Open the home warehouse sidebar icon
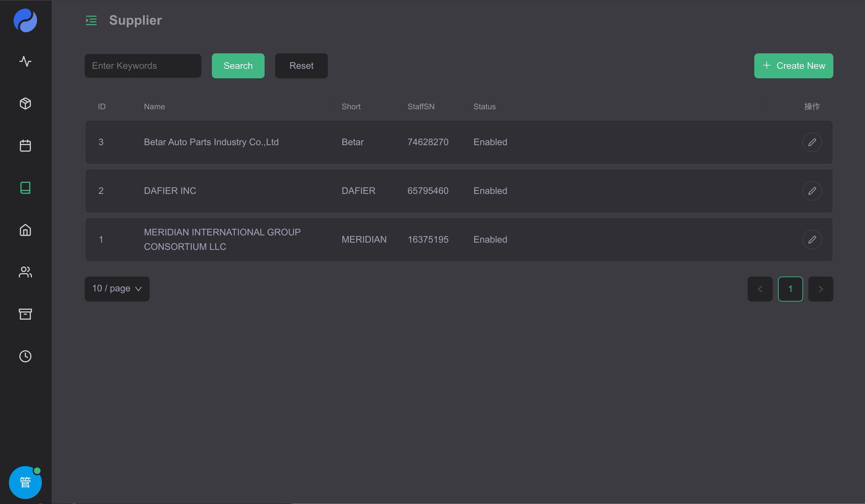The height and width of the screenshot is (504, 865). coord(25,230)
